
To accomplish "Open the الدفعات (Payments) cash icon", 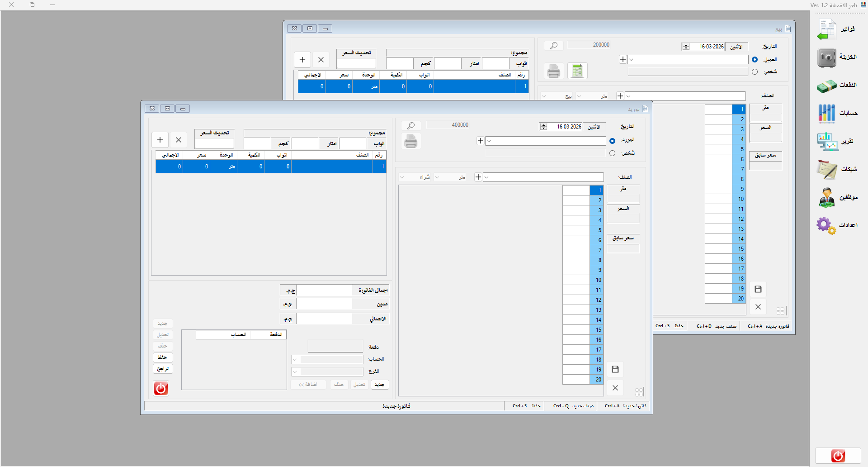I will click(x=827, y=86).
